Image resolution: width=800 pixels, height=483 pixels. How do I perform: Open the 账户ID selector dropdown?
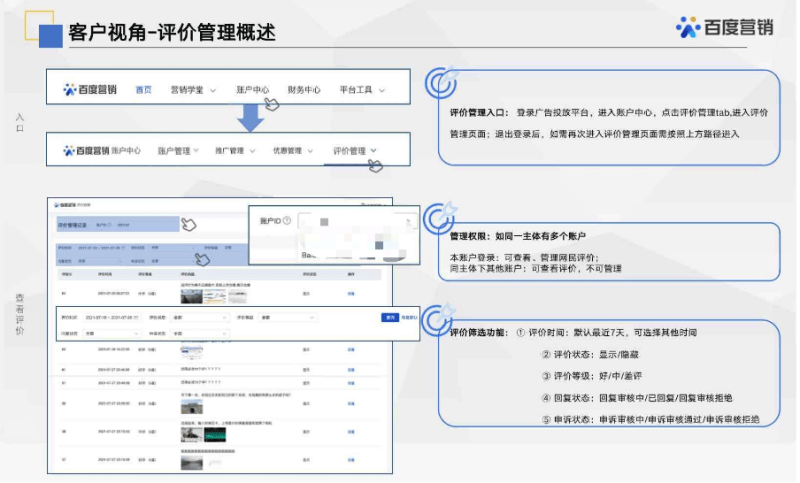357,221
